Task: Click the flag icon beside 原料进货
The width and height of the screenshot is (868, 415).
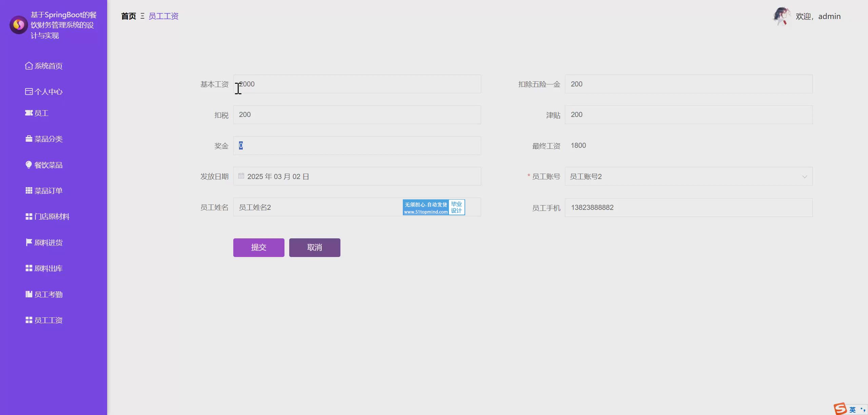Action: [29, 242]
